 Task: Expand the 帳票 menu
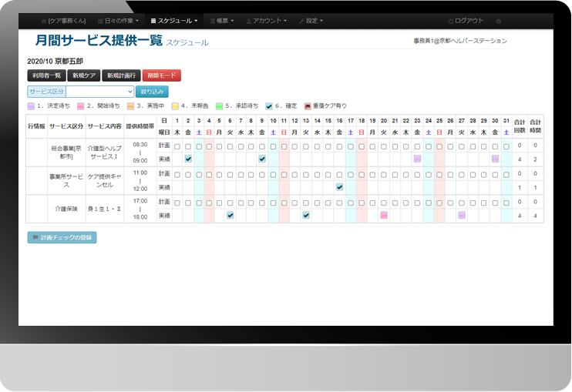pos(222,21)
